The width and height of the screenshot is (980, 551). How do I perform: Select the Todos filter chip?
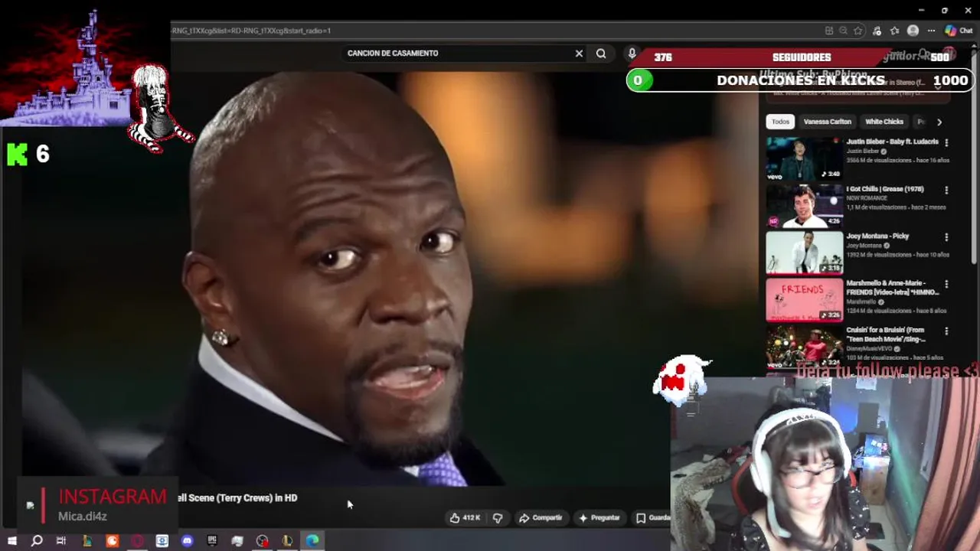pyautogui.click(x=780, y=122)
